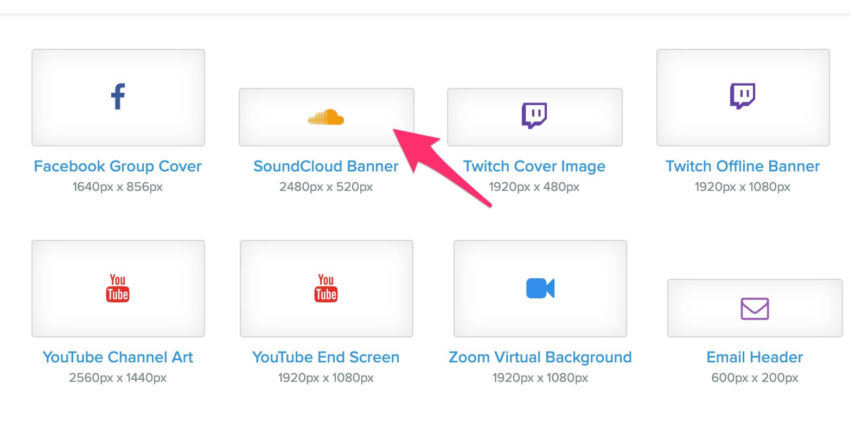Open the Zoom Virtual Background link

(x=540, y=357)
